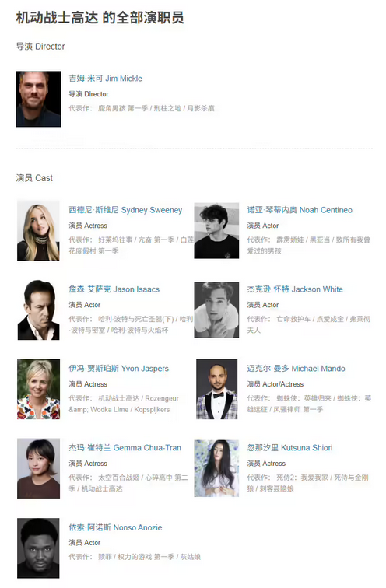Click Jim Mickle's portrait photo
386x588 pixels.
tap(39, 99)
